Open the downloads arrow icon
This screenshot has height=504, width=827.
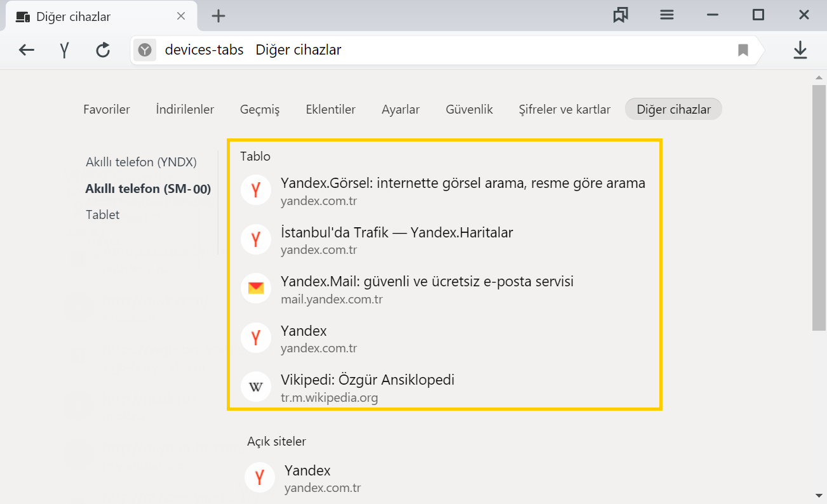click(x=800, y=50)
